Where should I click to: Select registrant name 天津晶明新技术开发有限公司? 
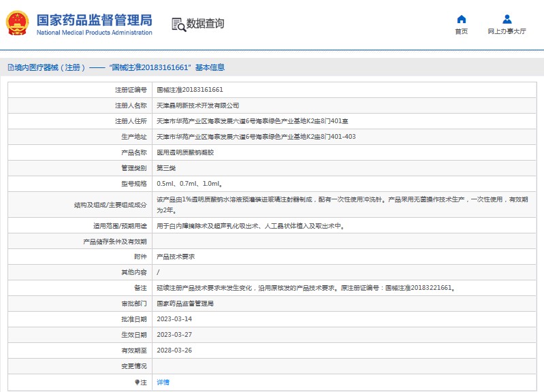coord(197,105)
